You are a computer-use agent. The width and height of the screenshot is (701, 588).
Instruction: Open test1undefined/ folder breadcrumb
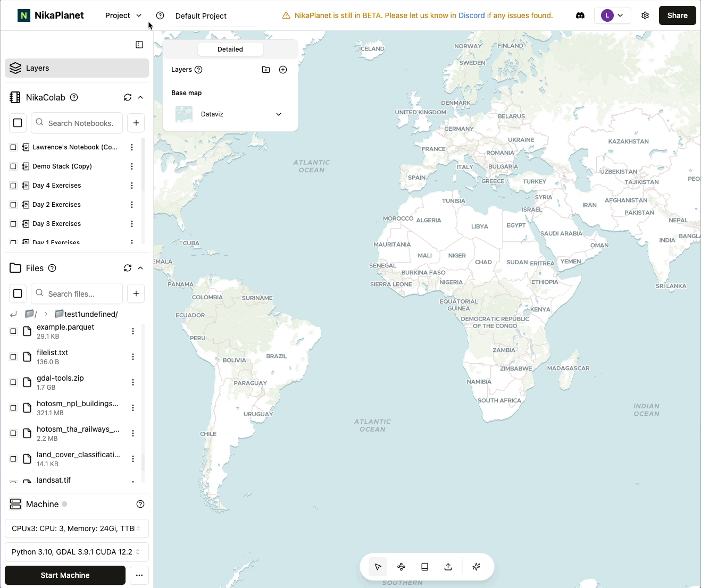[86, 314]
